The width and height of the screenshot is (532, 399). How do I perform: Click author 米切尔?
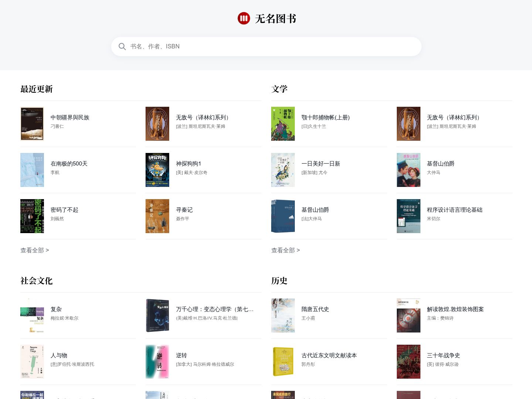[x=434, y=219]
